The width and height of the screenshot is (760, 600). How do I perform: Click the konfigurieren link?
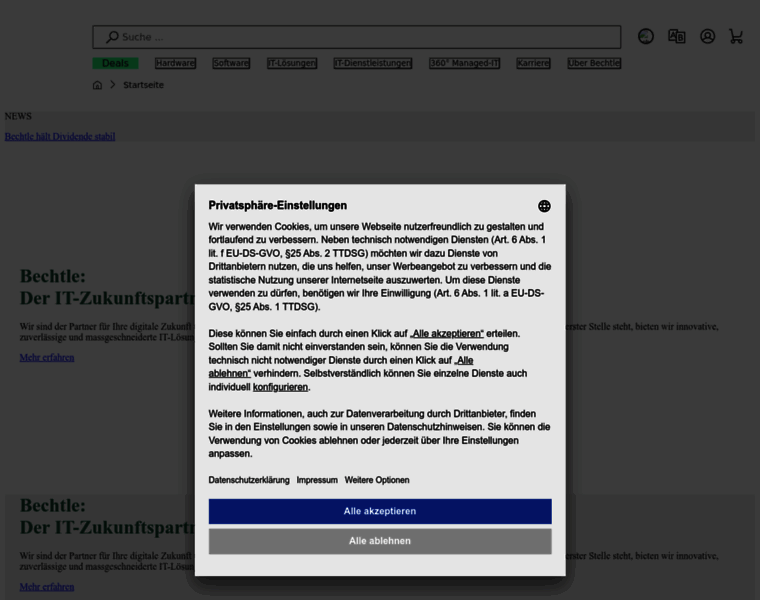280,387
